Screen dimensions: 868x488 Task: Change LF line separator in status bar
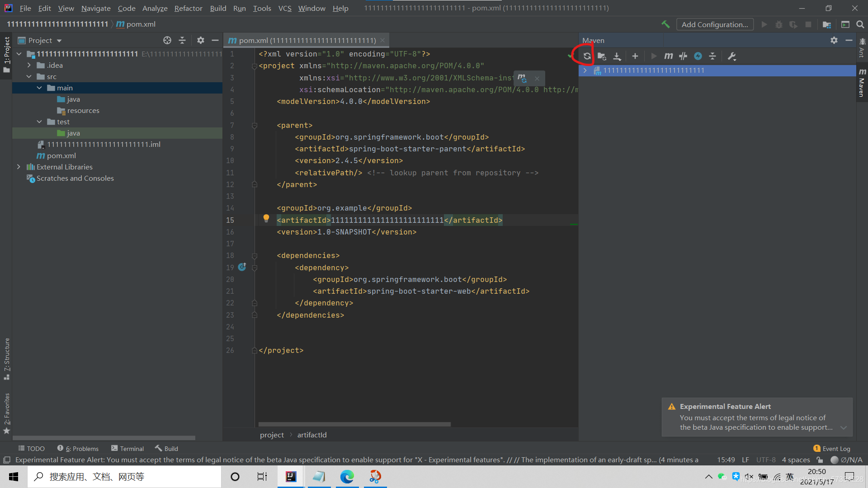[x=745, y=460]
